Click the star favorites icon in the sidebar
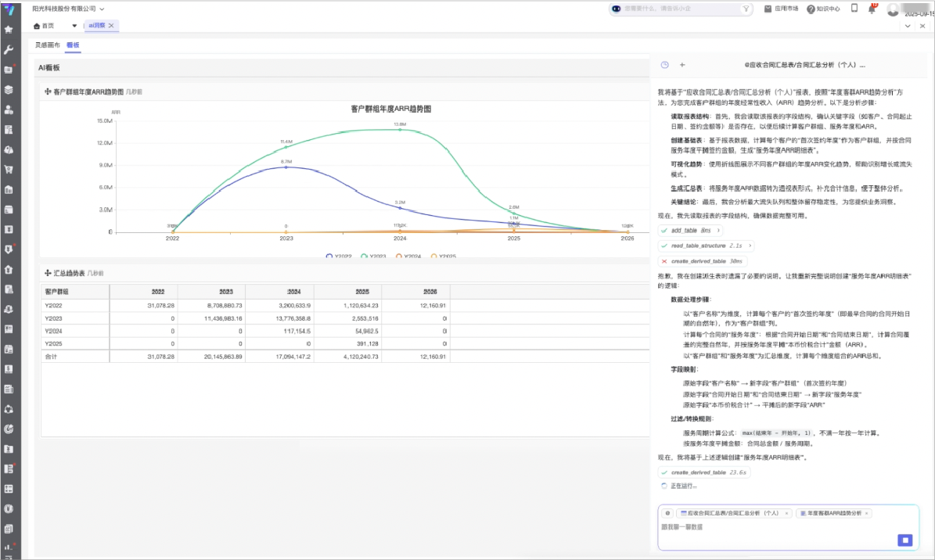 [9, 30]
